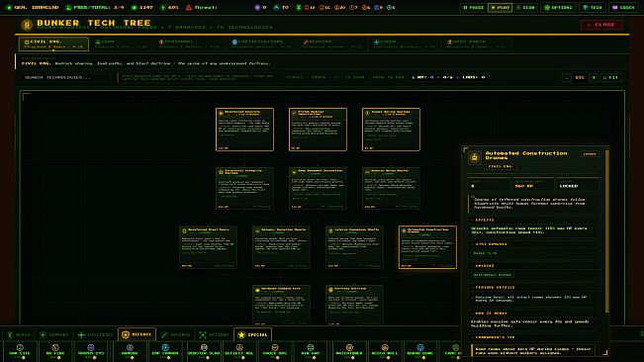The height and width of the screenshot is (362, 644).
Task: Click the Bunker Tech Tree emblem icon
Action: 27,25
